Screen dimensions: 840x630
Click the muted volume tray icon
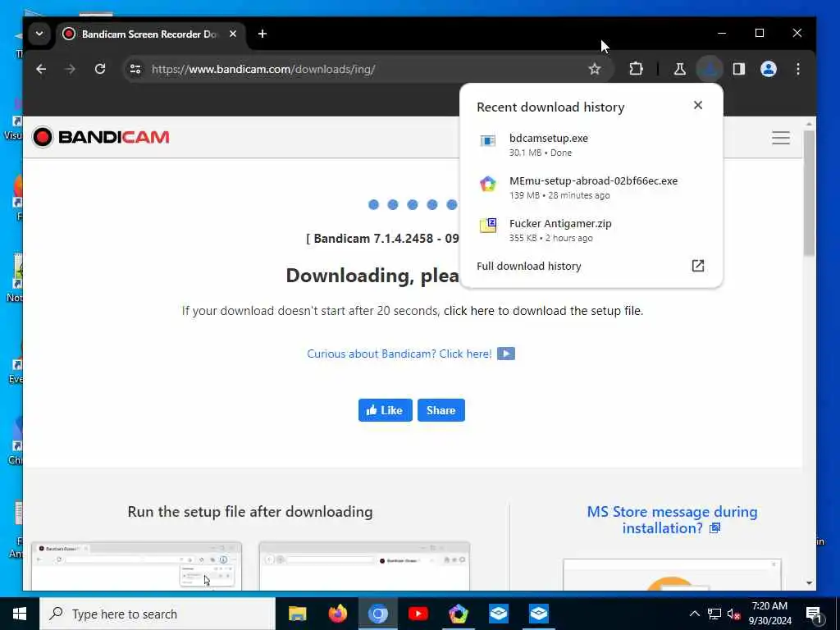[734, 614]
